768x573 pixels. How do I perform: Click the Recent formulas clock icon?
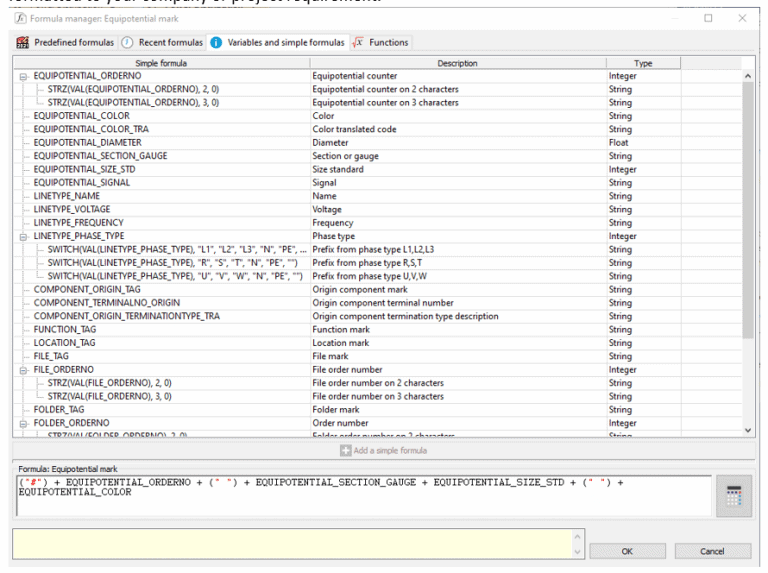click(127, 43)
